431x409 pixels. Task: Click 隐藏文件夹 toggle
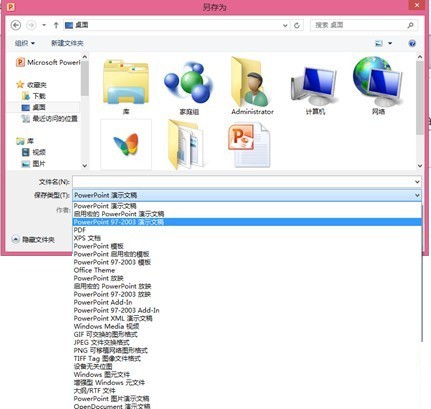33,239
